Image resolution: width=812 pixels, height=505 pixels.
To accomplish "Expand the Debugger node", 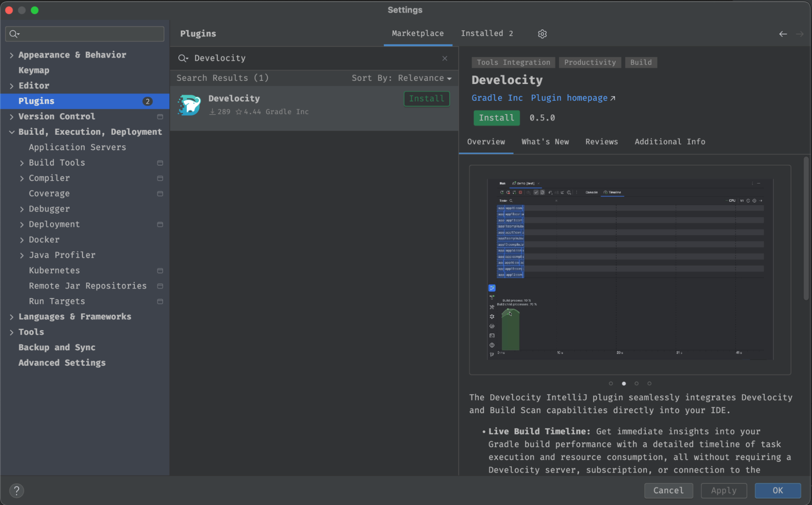I will 22,209.
